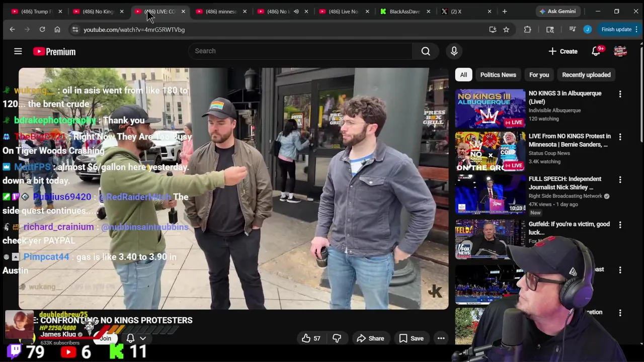Open Nick Shirley full speech thumbnail

click(x=490, y=194)
